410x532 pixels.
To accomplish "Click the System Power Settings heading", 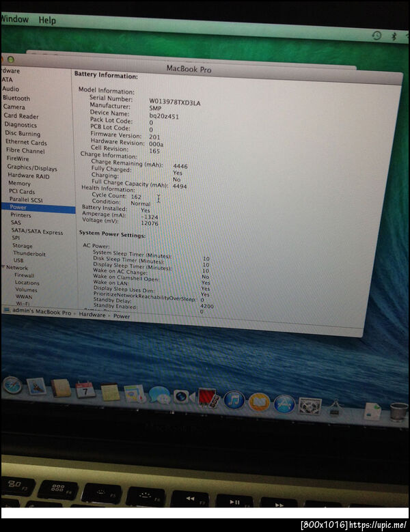I will tap(112, 234).
